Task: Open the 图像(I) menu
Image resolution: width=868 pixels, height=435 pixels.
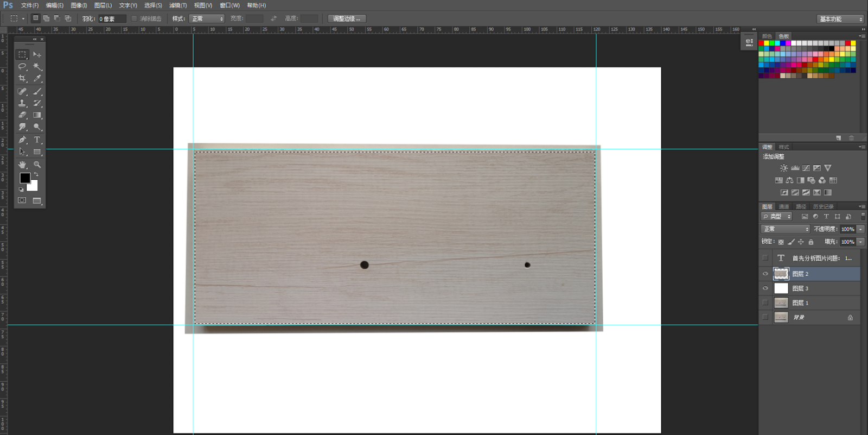Action: click(79, 5)
